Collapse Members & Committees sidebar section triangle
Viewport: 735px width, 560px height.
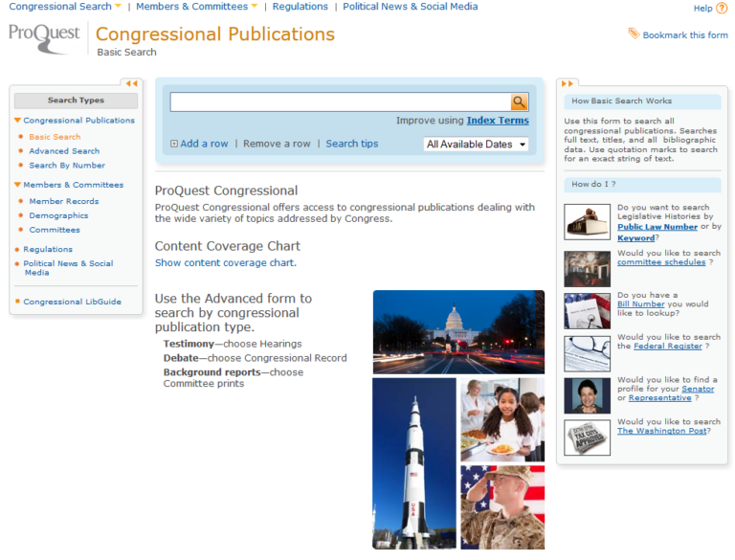(17, 185)
